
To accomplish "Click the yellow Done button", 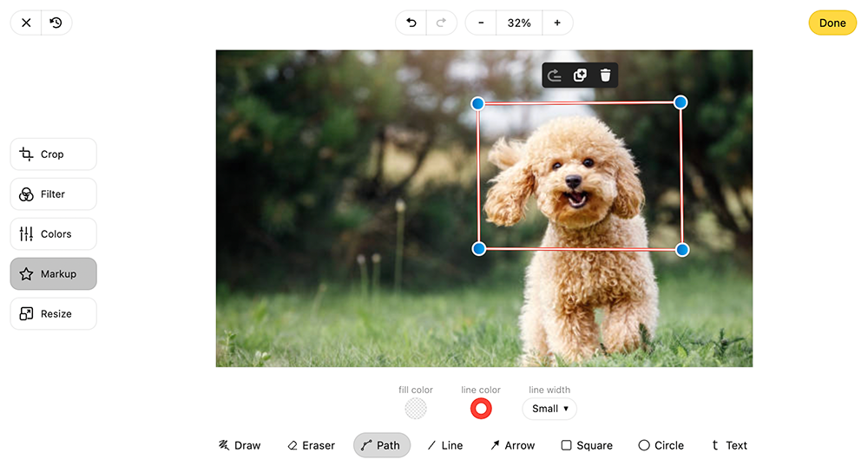I will pyautogui.click(x=832, y=23).
